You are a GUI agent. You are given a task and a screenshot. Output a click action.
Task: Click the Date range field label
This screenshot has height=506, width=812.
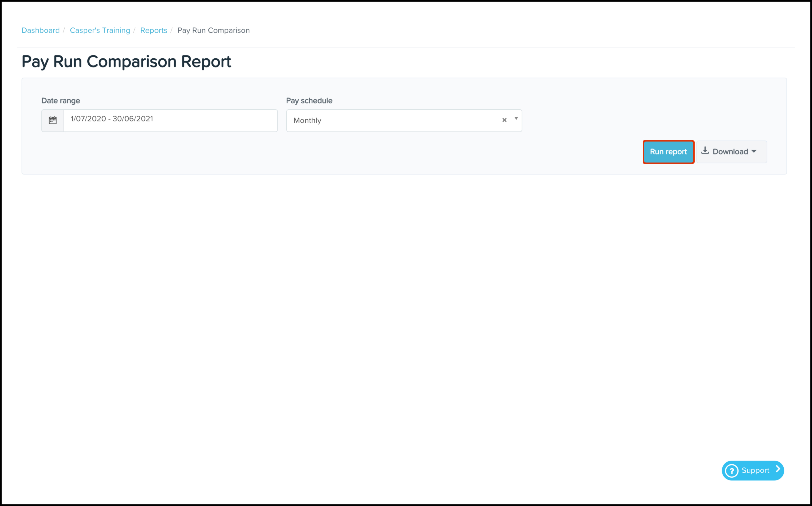click(x=61, y=101)
